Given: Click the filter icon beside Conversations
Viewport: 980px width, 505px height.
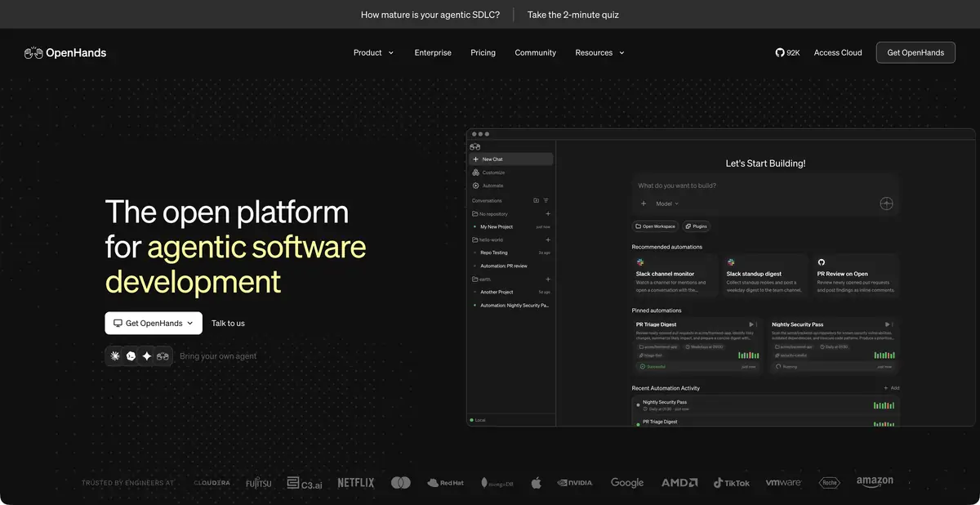Looking at the screenshot, I should [546, 200].
